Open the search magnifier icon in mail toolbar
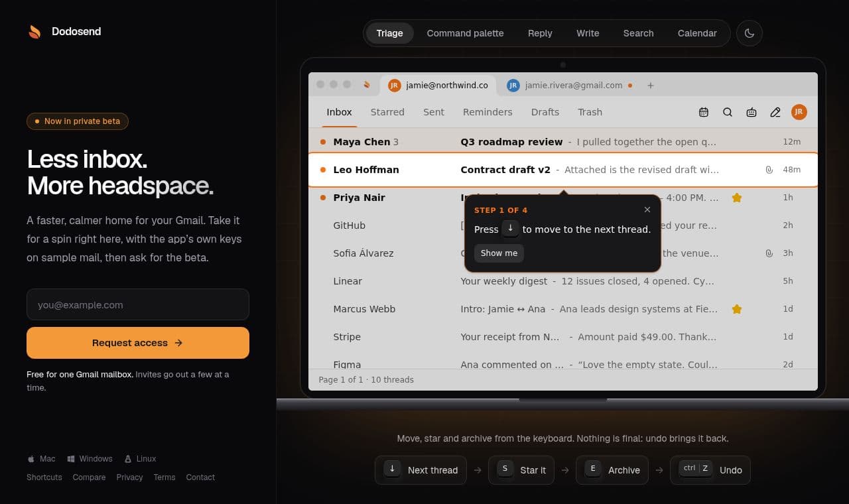849x504 pixels. tap(728, 112)
